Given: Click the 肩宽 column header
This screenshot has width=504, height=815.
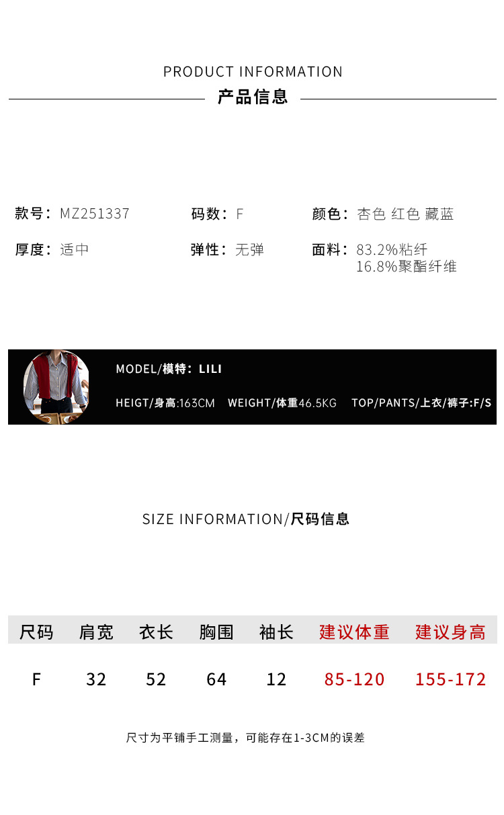Looking at the screenshot, I should 96,632.
